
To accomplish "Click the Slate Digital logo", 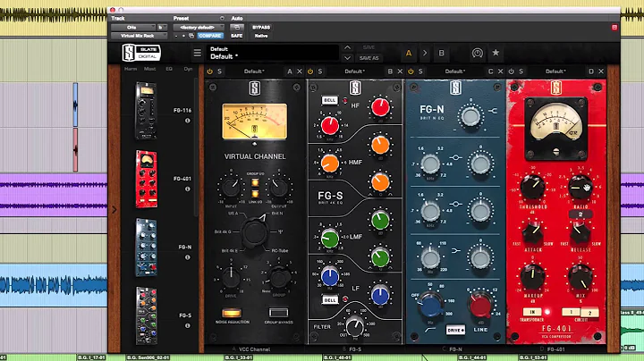I will 141,53.
